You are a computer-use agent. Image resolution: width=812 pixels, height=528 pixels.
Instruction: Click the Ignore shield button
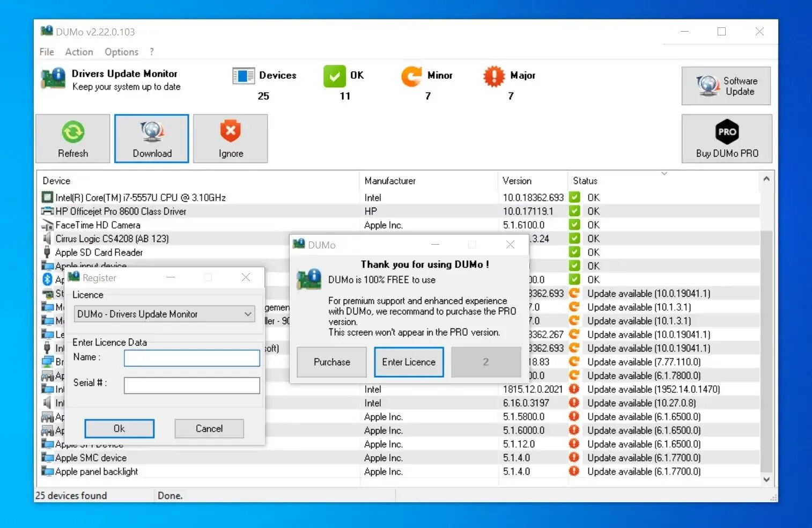[231, 138]
